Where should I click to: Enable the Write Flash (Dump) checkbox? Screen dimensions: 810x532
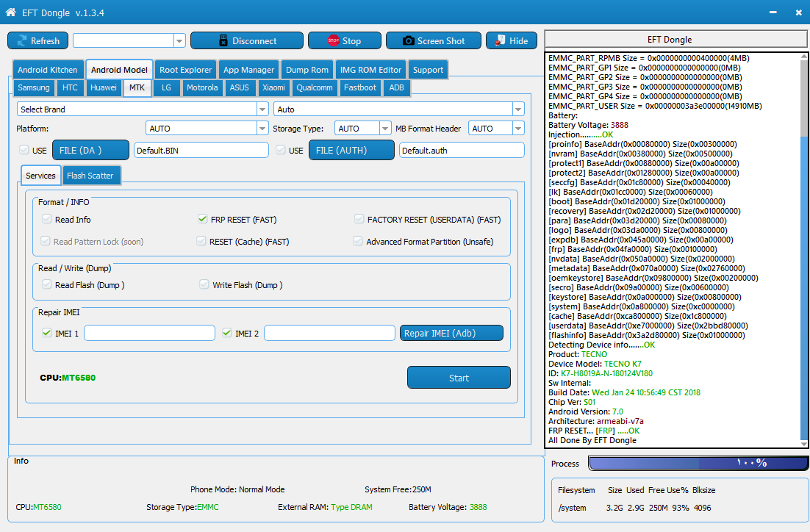click(x=204, y=284)
